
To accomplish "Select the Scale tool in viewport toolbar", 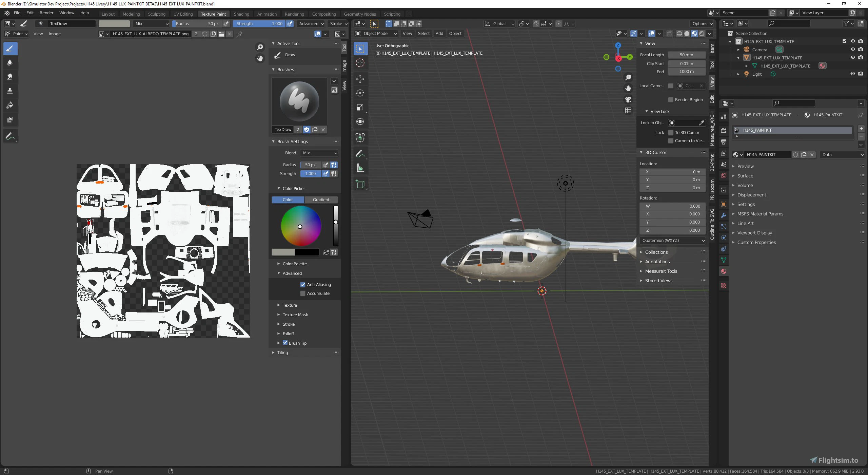I will [360, 108].
